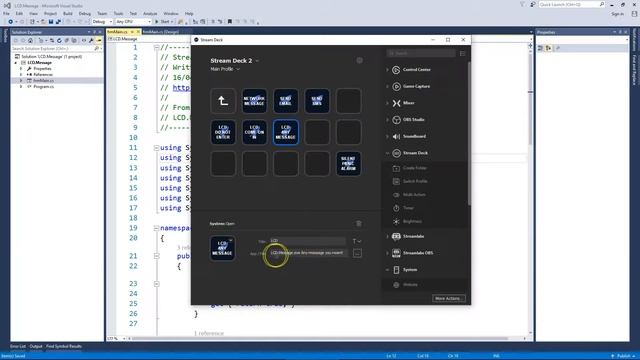
Task: Click Sign in link in Visual Studio
Action: 618,14
